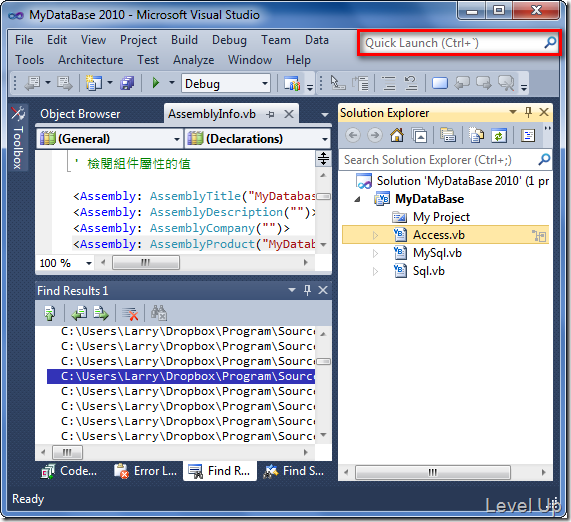Click Go to Location in Find Results
The image size is (571, 522).
[x=50, y=313]
